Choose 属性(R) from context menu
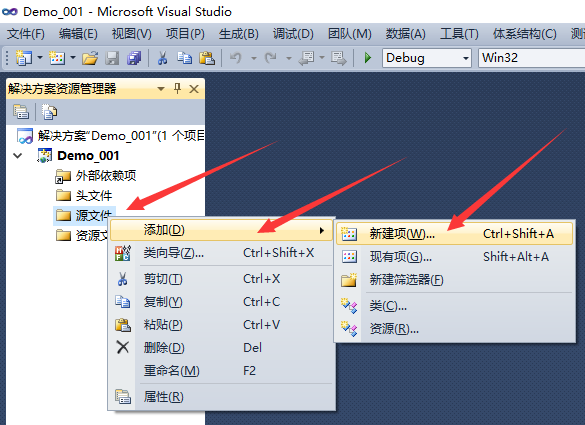Image resolution: width=585 pixels, height=425 pixels. pyautogui.click(x=222, y=397)
